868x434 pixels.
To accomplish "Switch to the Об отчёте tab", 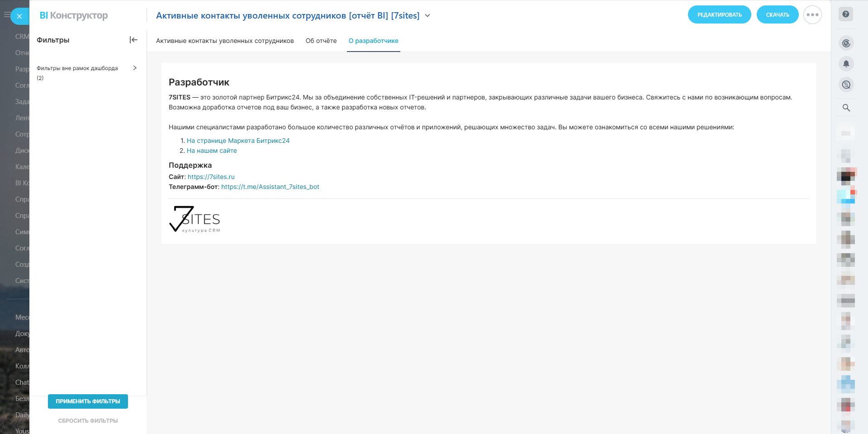I will (x=321, y=41).
